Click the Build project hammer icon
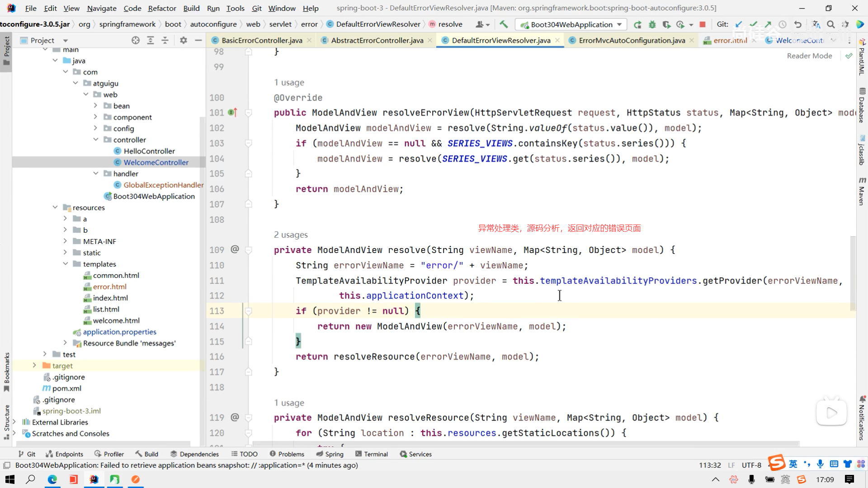This screenshot has width=868, height=488. coord(504,24)
